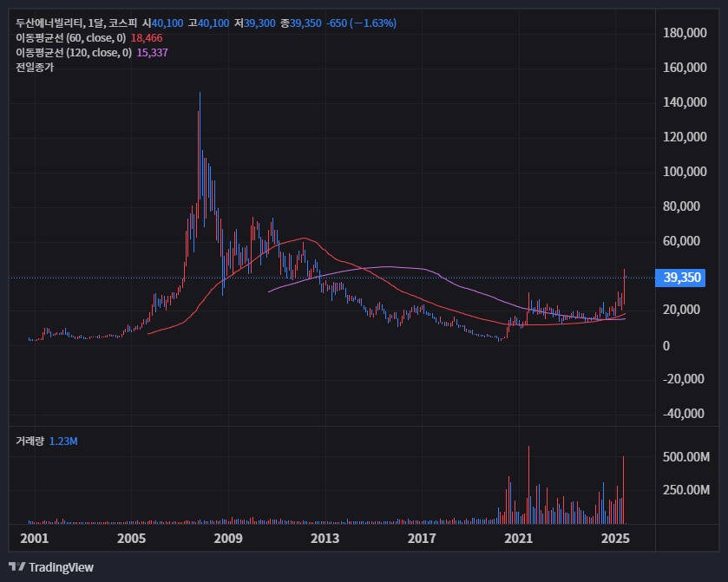
Task: Click the -20,000 price axis label
Action: pyautogui.click(x=684, y=379)
